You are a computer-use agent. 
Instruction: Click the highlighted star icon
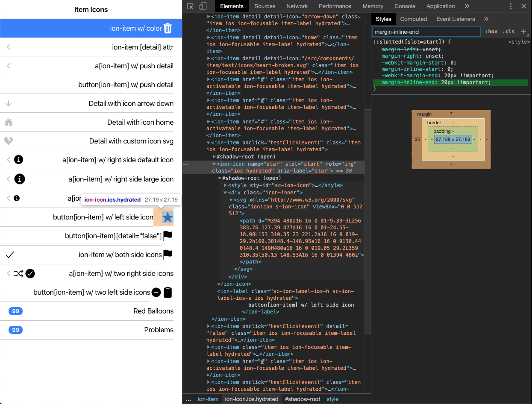point(168,217)
